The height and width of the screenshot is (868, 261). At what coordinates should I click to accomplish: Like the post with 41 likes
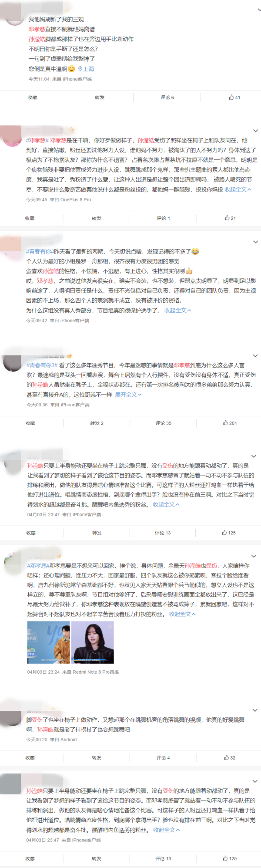(x=234, y=98)
